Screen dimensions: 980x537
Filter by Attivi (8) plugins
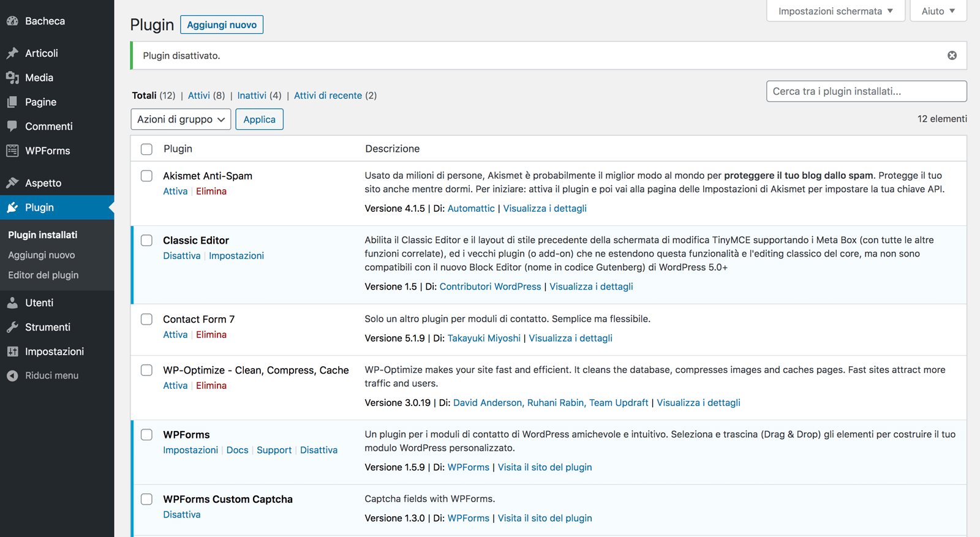tap(206, 96)
